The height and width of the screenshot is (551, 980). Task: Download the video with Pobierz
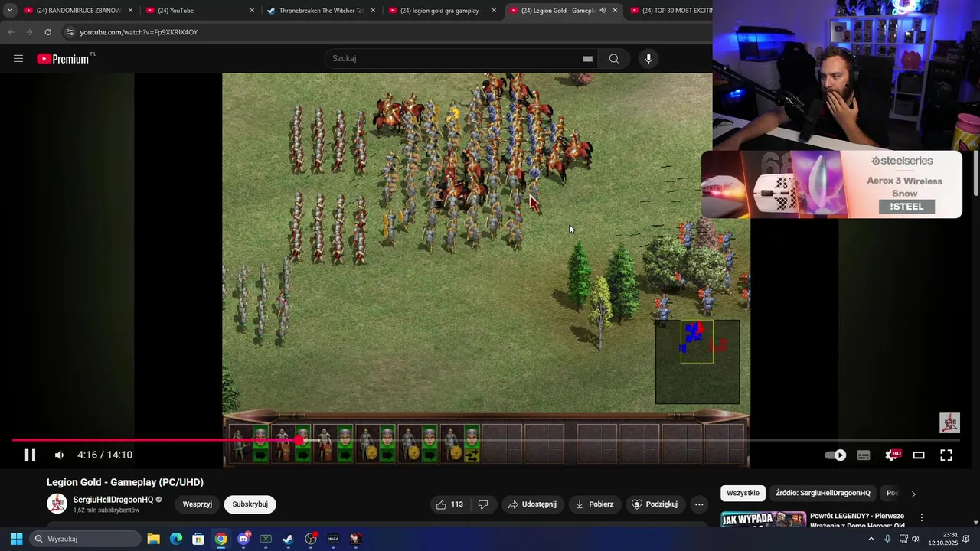tap(594, 504)
